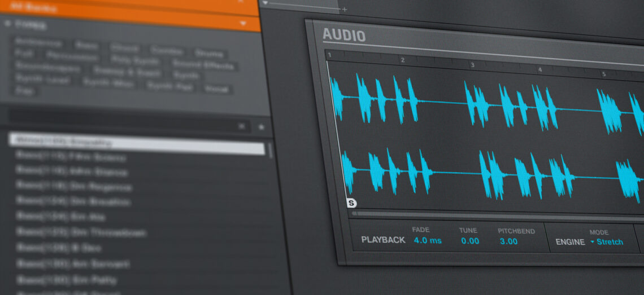Click bar 1 on the waveform ruler
This screenshot has width=644, height=295.
[x=329, y=55]
